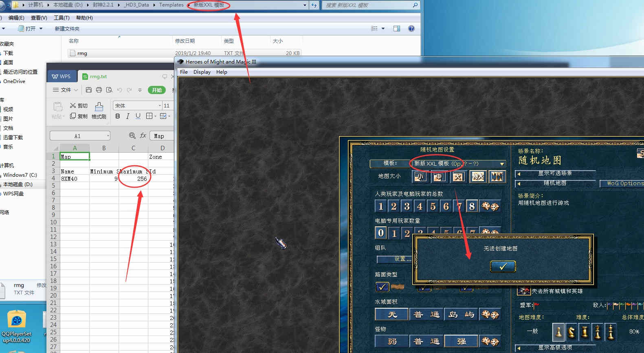Image resolution: width=644 pixels, height=353 pixels.
Task: Choose queen difficulty level icon
Action: tap(598, 332)
